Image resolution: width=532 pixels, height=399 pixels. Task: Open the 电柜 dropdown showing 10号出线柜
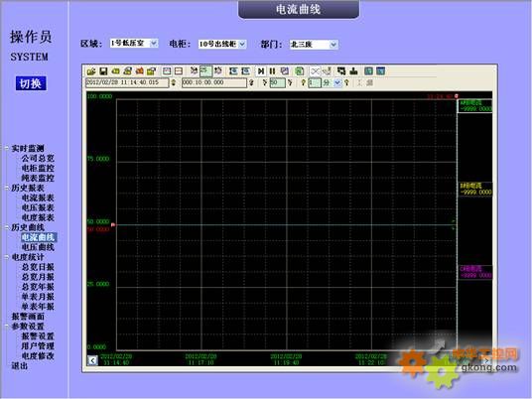click(222, 44)
